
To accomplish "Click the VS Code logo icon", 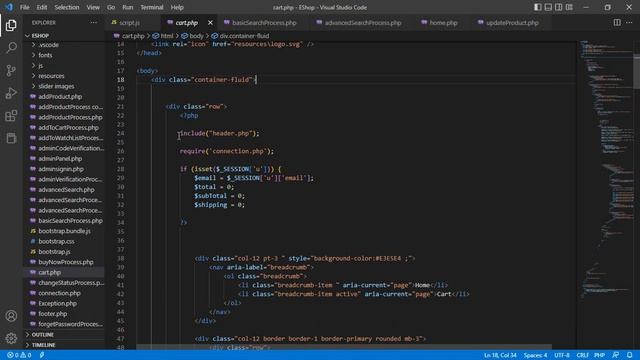I will tap(9, 7).
